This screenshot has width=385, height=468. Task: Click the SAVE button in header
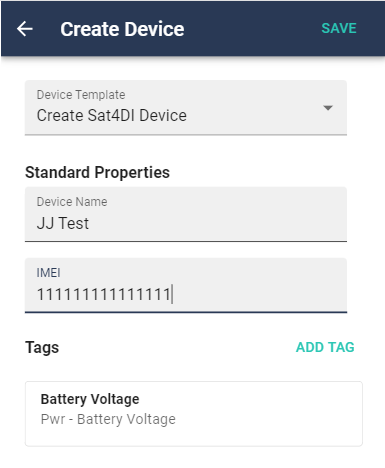(339, 28)
